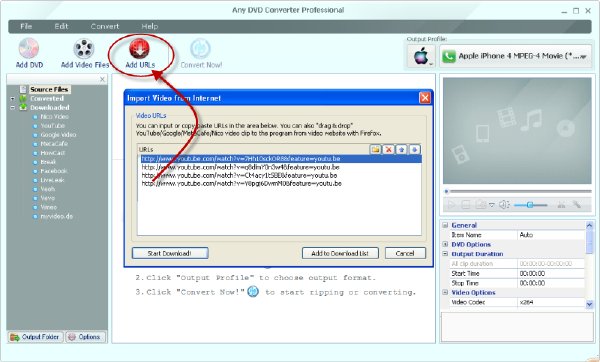Open the Help menu
This screenshot has height=362, width=600.
(150, 26)
